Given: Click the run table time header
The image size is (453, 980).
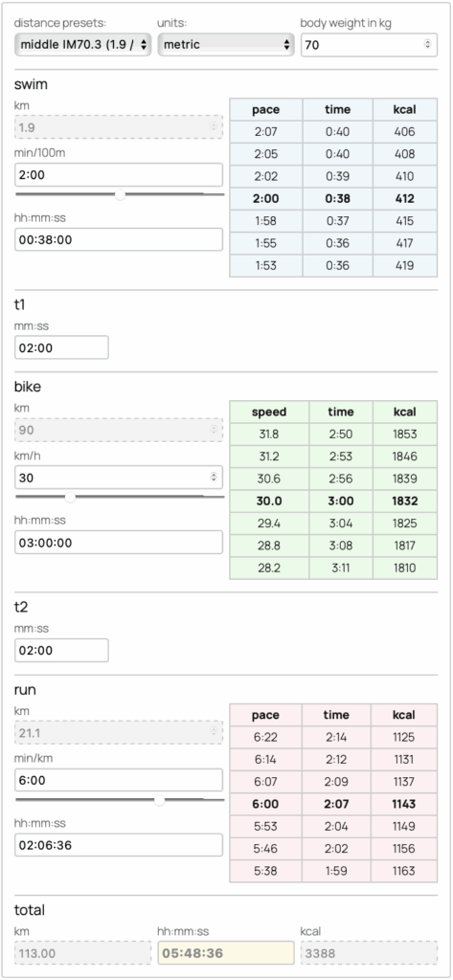Looking at the screenshot, I should click(x=336, y=715).
